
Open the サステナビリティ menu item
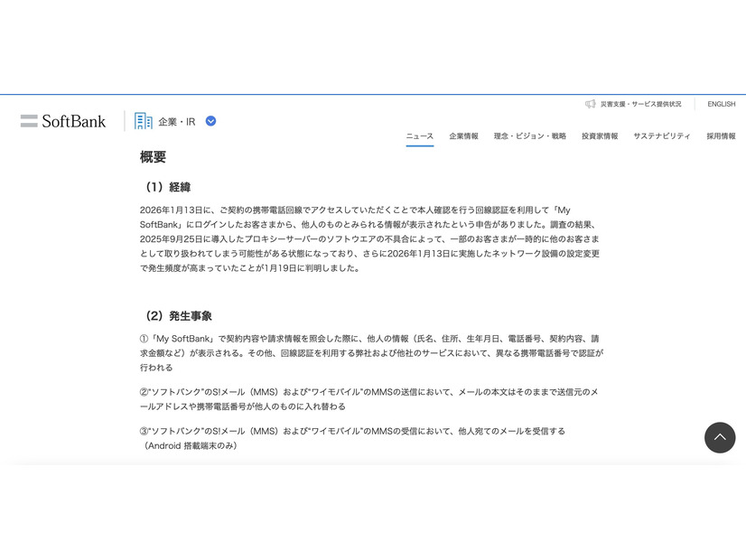pos(662,135)
